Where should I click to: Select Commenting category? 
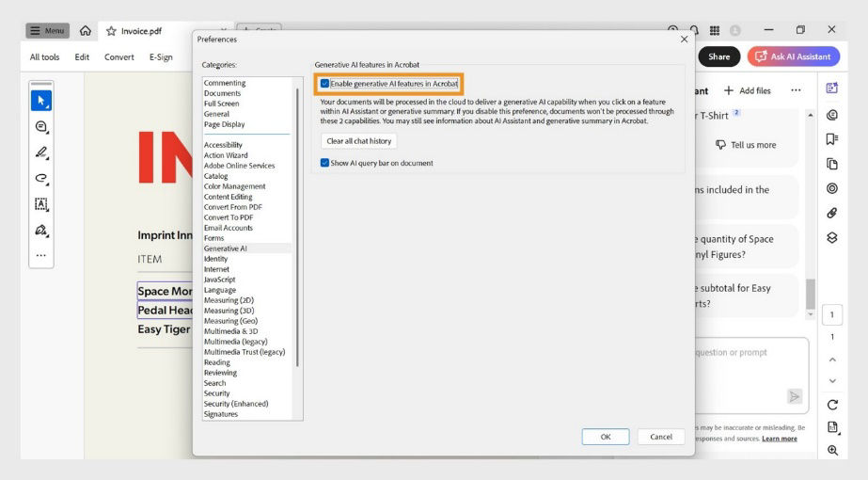[x=224, y=83]
